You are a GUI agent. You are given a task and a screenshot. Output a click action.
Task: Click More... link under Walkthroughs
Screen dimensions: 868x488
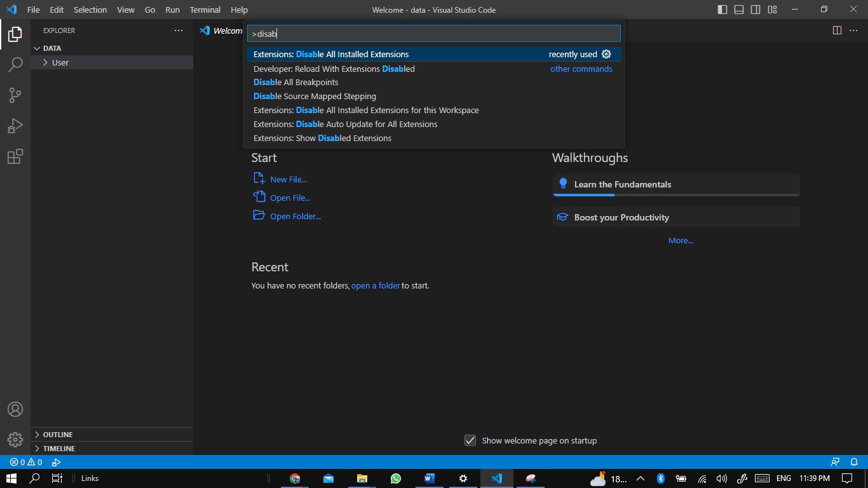point(681,241)
